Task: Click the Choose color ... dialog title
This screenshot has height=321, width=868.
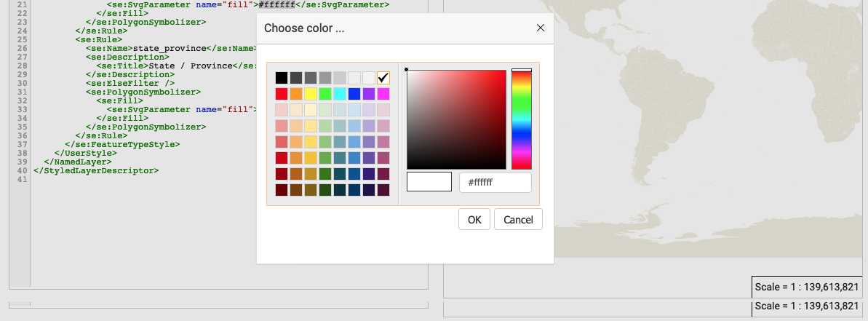Action: (x=304, y=28)
